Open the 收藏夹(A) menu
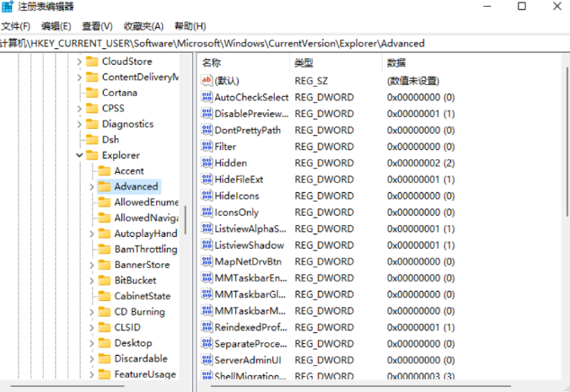This screenshot has width=570, height=392. pyautogui.click(x=143, y=26)
